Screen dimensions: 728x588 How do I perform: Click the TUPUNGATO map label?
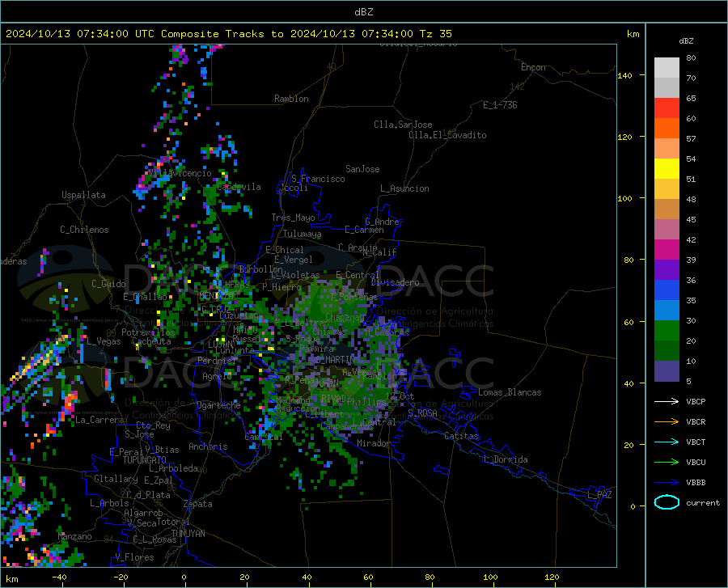click(145, 460)
